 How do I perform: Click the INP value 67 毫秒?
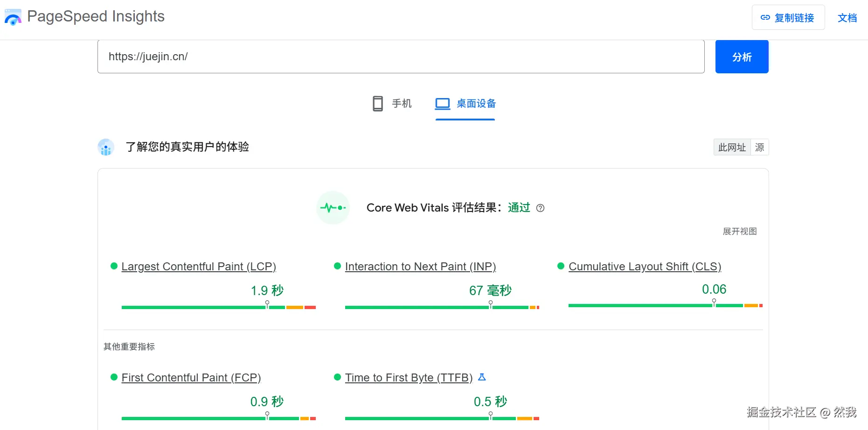coord(490,290)
